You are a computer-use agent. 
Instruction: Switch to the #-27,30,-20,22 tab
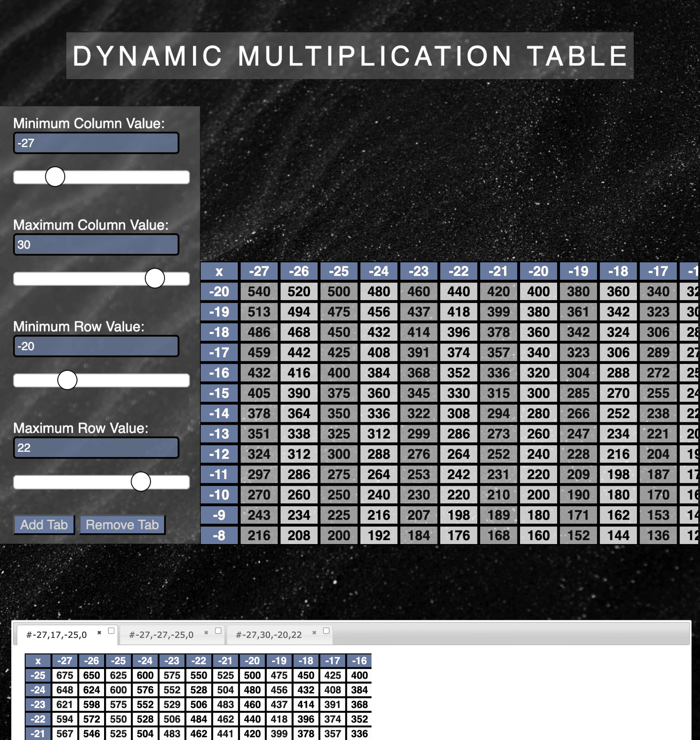(x=268, y=635)
